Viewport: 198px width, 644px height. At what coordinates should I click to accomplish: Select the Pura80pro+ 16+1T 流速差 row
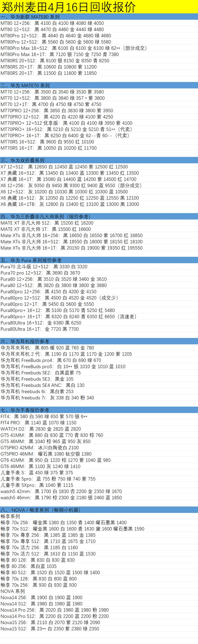pyautogui.click(x=99, y=316)
